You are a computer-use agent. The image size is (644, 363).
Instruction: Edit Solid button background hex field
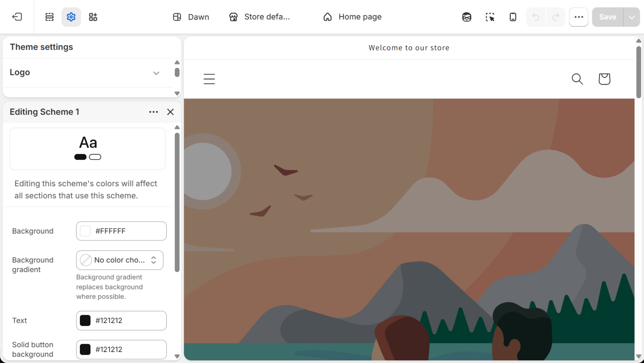(x=121, y=349)
